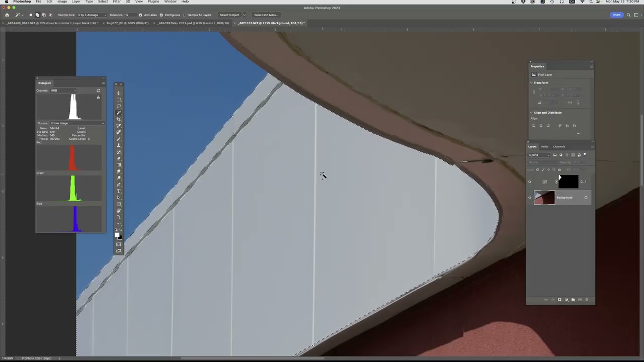Open the Select Subject options arrow
Viewport: 644px width, 362px height.
(x=245, y=15)
